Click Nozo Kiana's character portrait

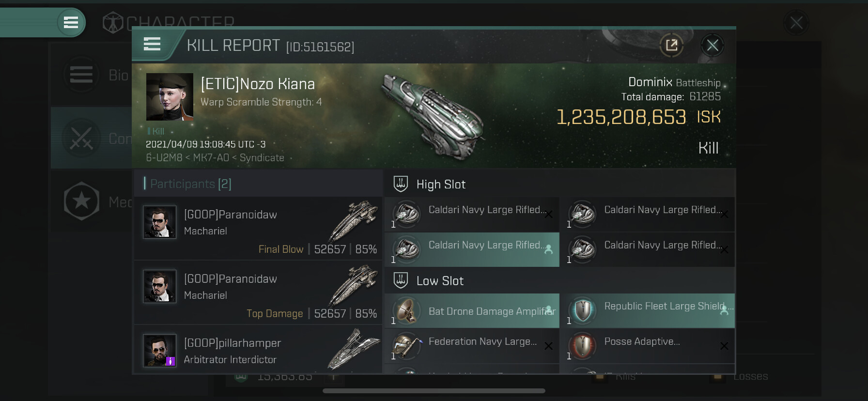pyautogui.click(x=170, y=97)
